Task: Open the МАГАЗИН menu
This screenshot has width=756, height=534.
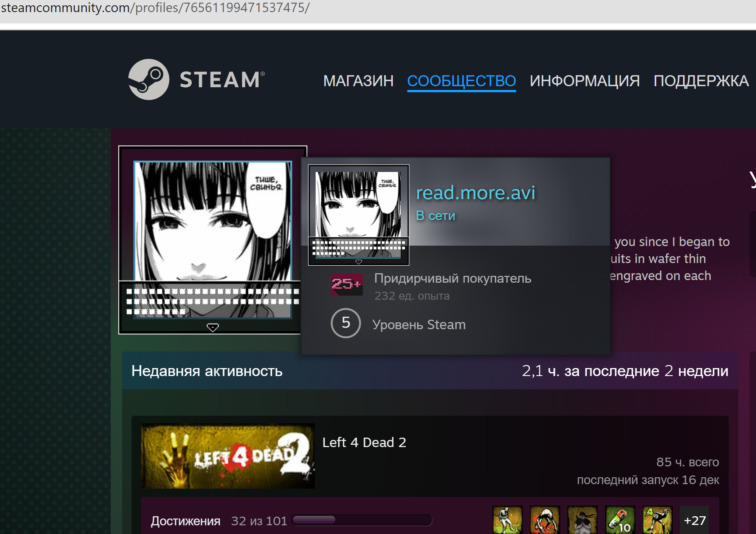Action: [x=358, y=81]
